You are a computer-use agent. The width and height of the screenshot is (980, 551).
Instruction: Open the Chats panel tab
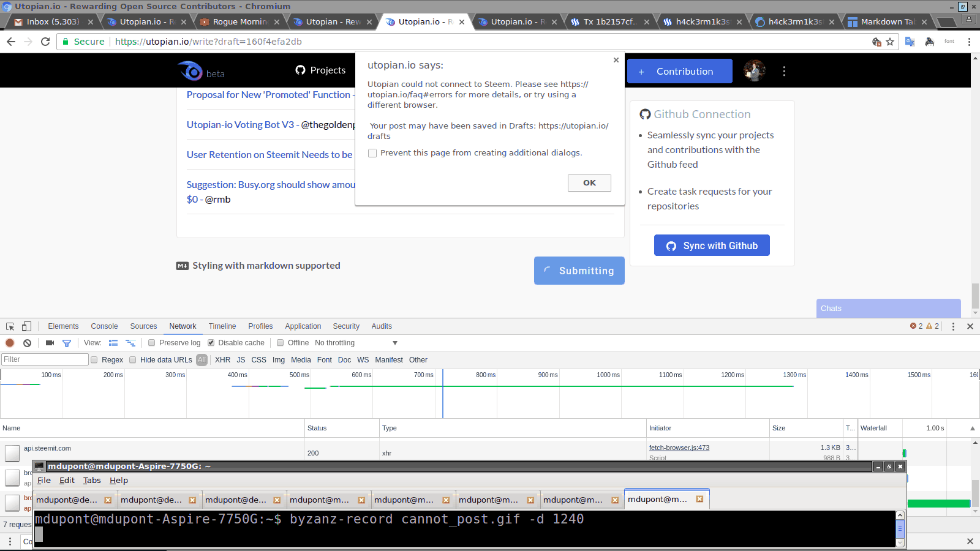(888, 308)
